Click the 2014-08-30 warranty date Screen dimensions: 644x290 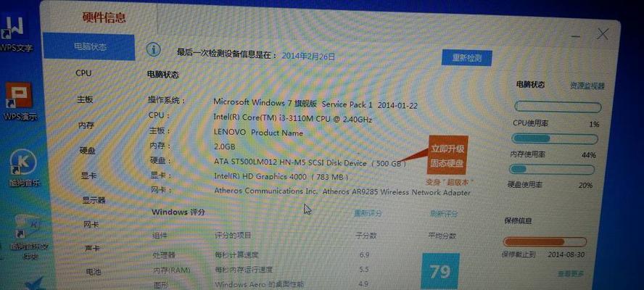(566, 254)
